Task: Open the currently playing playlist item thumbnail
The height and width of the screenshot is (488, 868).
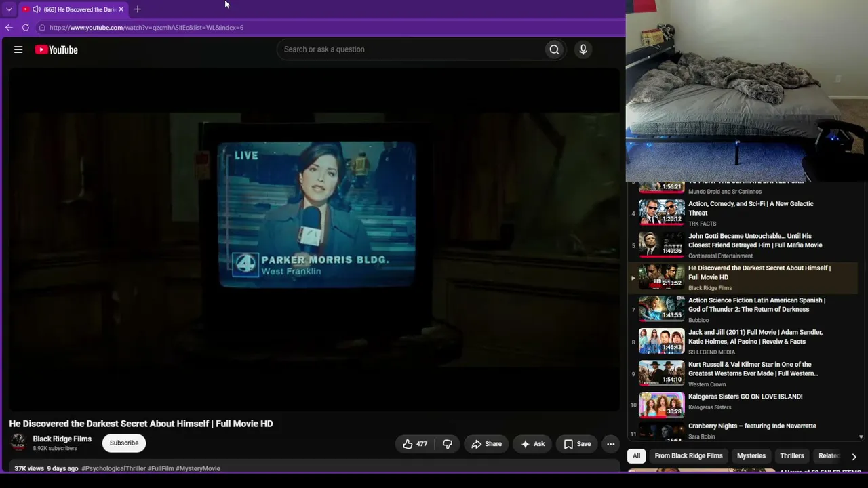Action: tap(661, 277)
